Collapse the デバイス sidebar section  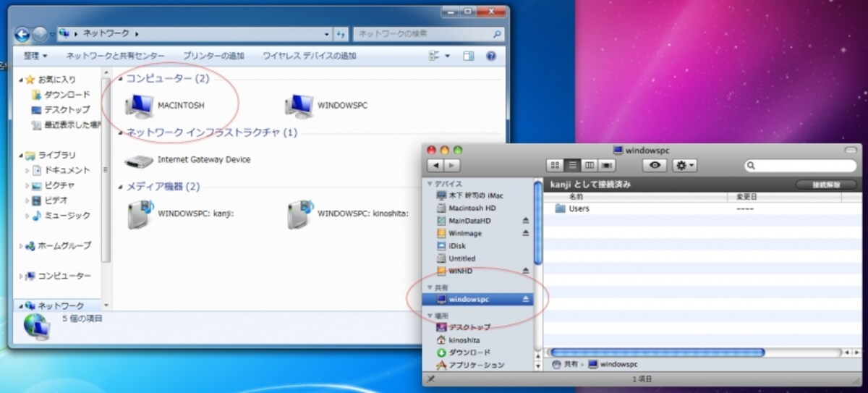[431, 184]
